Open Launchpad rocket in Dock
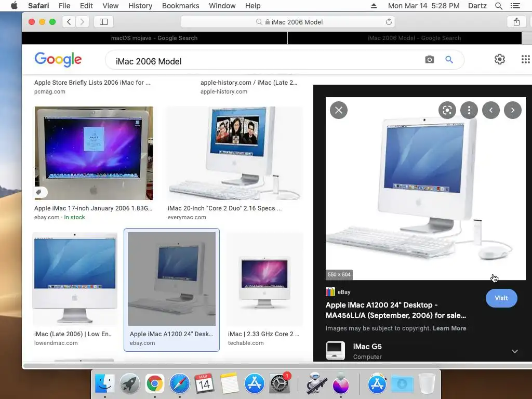This screenshot has height=399, width=532. (x=129, y=384)
